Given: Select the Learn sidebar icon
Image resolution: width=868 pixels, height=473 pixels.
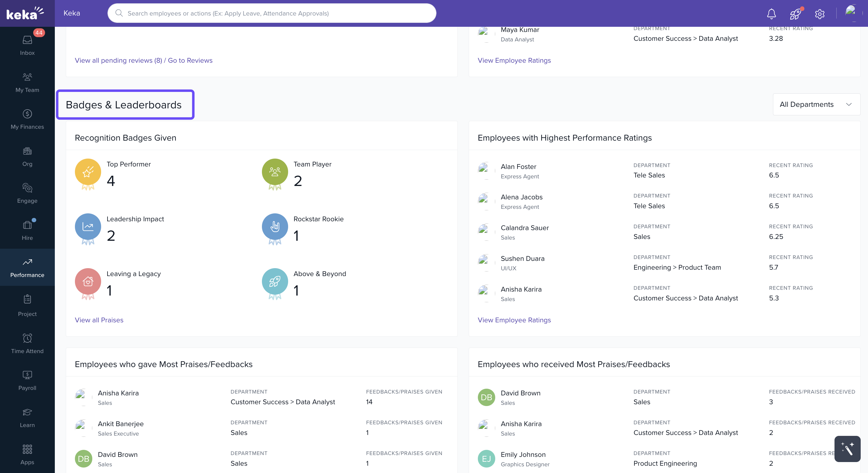Looking at the screenshot, I should tap(27, 412).
